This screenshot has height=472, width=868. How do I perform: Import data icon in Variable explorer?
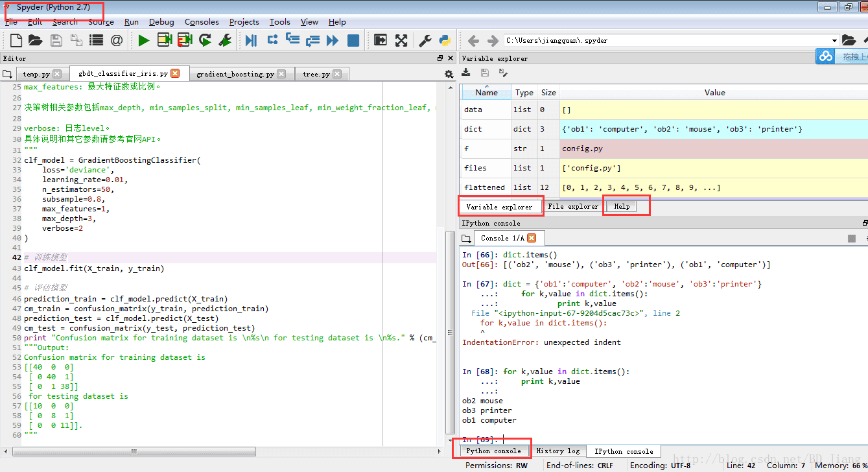point(466,73)
